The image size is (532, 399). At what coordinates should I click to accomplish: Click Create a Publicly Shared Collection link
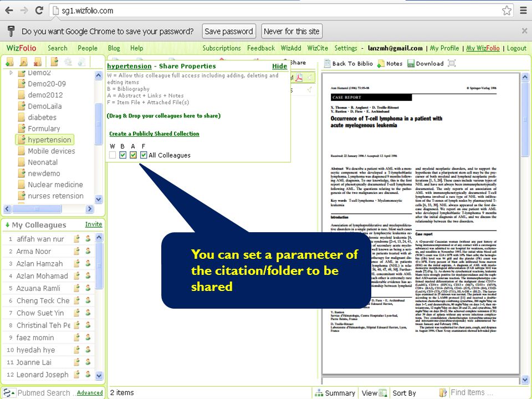(154, 134)
